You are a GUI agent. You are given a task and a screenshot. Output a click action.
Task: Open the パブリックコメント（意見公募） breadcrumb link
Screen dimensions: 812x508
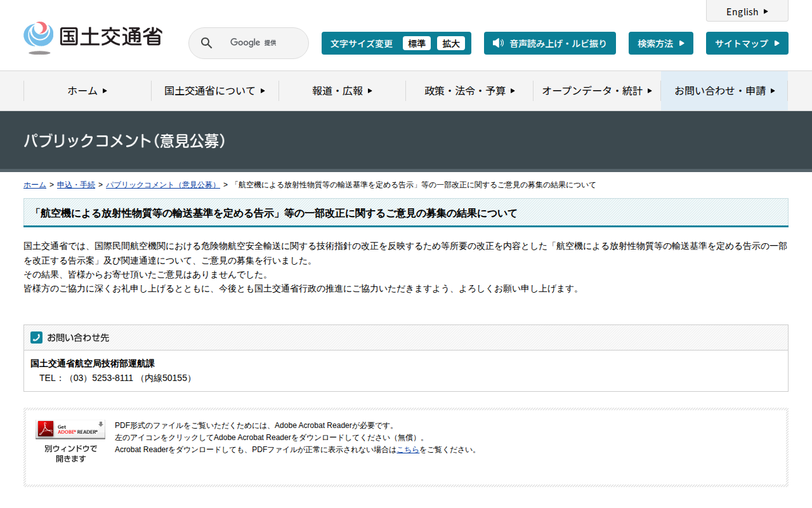click(x=163, y=185)
